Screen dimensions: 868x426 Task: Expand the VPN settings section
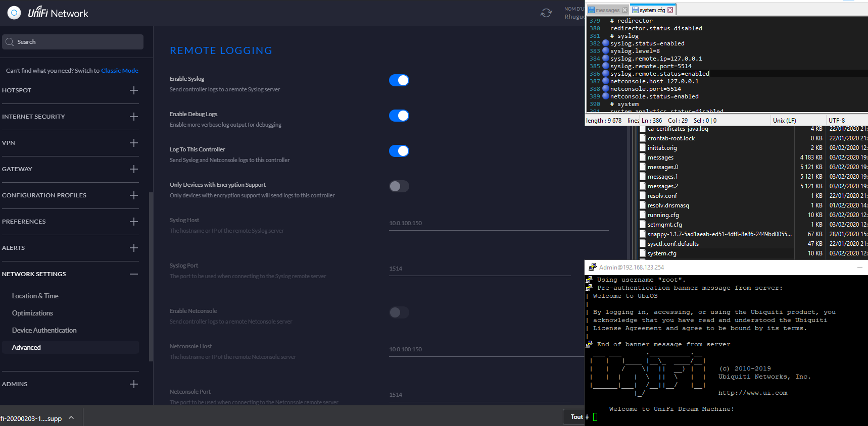pyautogui.click(x=133, y=143)
